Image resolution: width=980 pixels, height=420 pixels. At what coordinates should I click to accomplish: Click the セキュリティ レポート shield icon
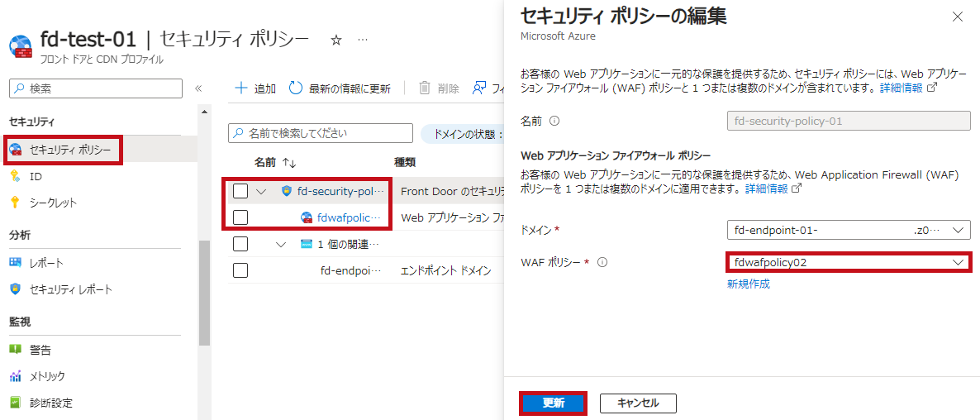coord(16,289)
